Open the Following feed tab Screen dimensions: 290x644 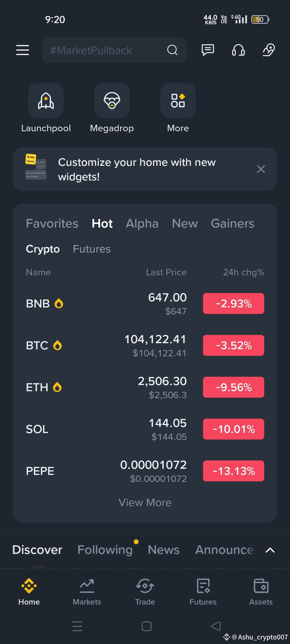click(105, 550)
